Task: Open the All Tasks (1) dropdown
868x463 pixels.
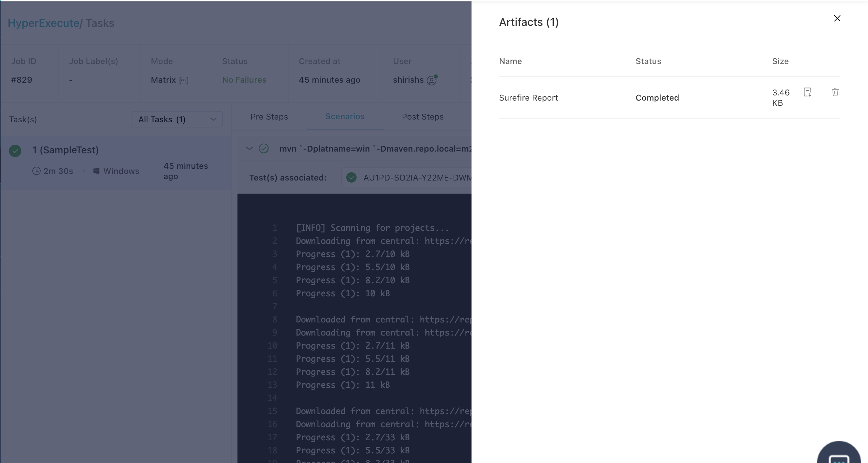Action: (x=177, y=119)
